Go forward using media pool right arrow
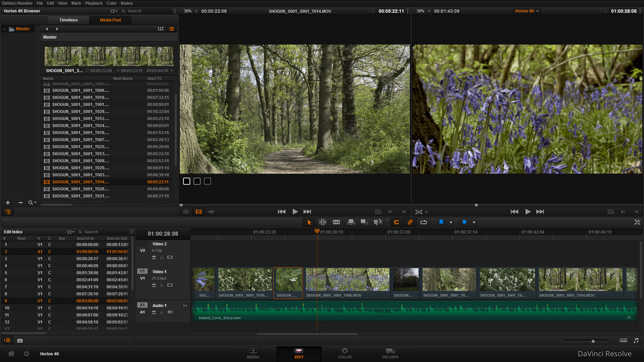This screenshot has width=644, height=362. (57, 29)
